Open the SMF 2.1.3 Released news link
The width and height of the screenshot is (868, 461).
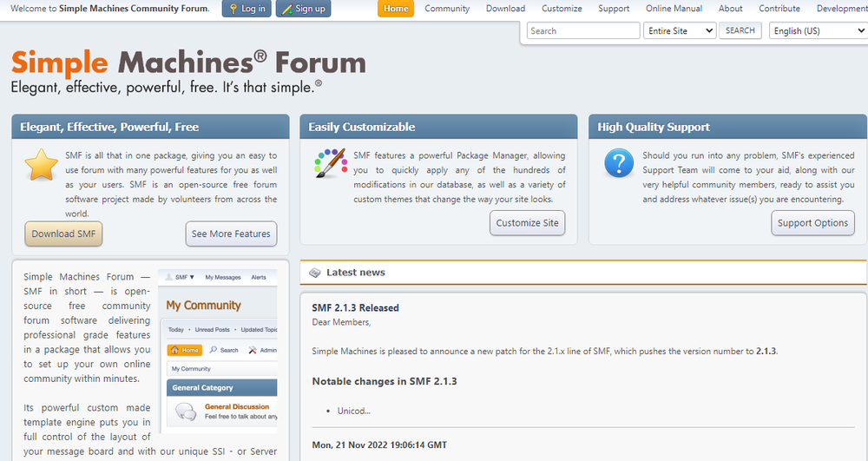355,307
